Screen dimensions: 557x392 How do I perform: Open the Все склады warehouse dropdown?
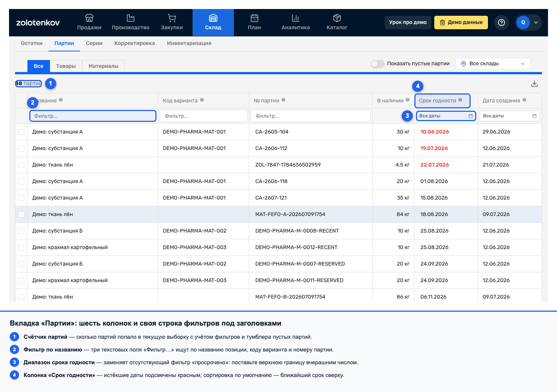pos(493,64)
